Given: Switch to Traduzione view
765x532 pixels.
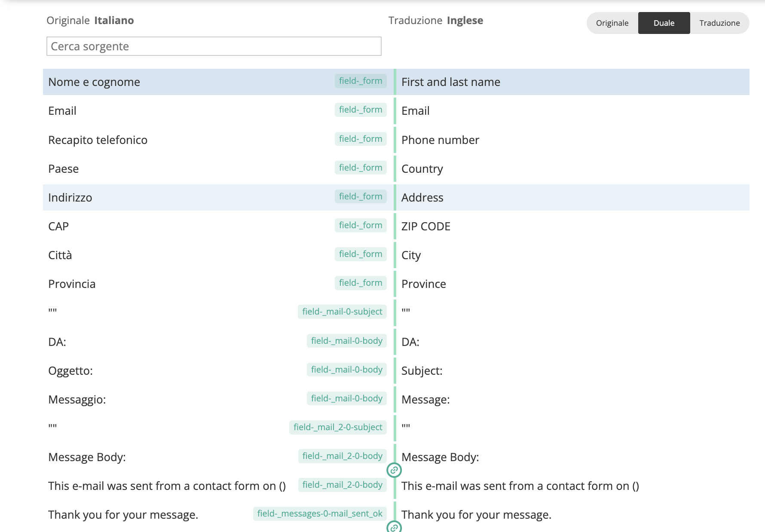Looking at the screenshot, I should tap(719, 23).
